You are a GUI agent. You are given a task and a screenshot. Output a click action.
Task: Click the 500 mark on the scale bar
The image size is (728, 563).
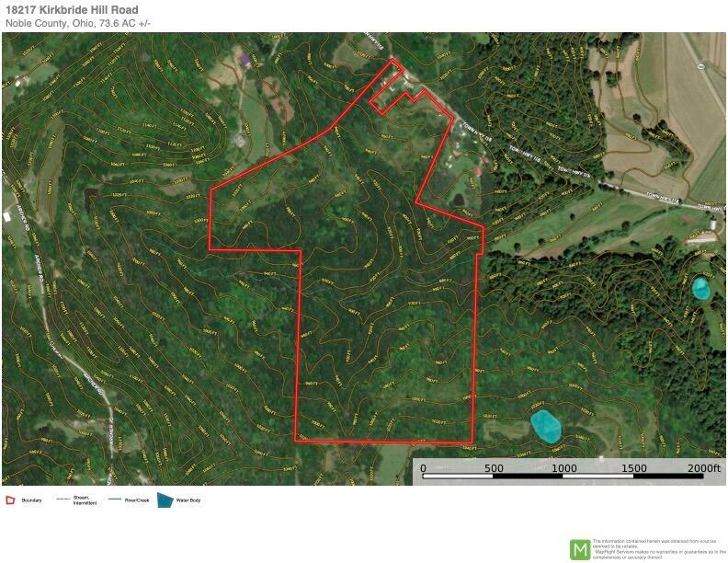pyautogui.click(x=494, y=467)
